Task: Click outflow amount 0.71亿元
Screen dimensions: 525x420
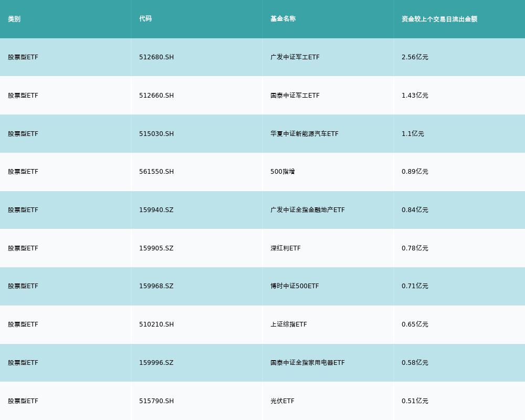Action: 415,286
